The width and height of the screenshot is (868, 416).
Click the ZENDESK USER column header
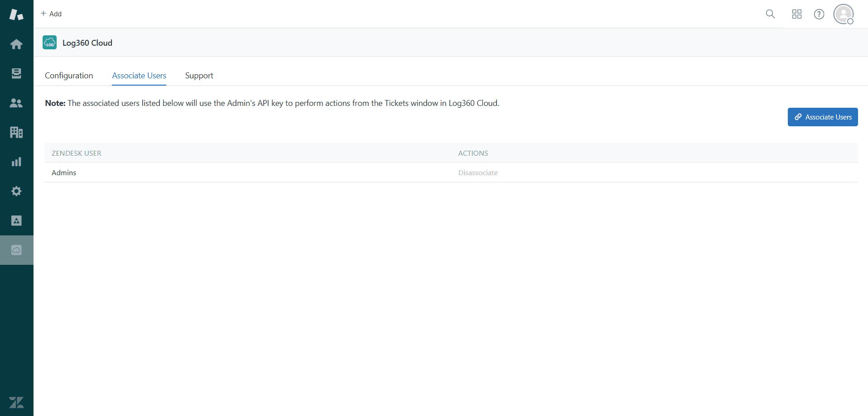(77, 153)
